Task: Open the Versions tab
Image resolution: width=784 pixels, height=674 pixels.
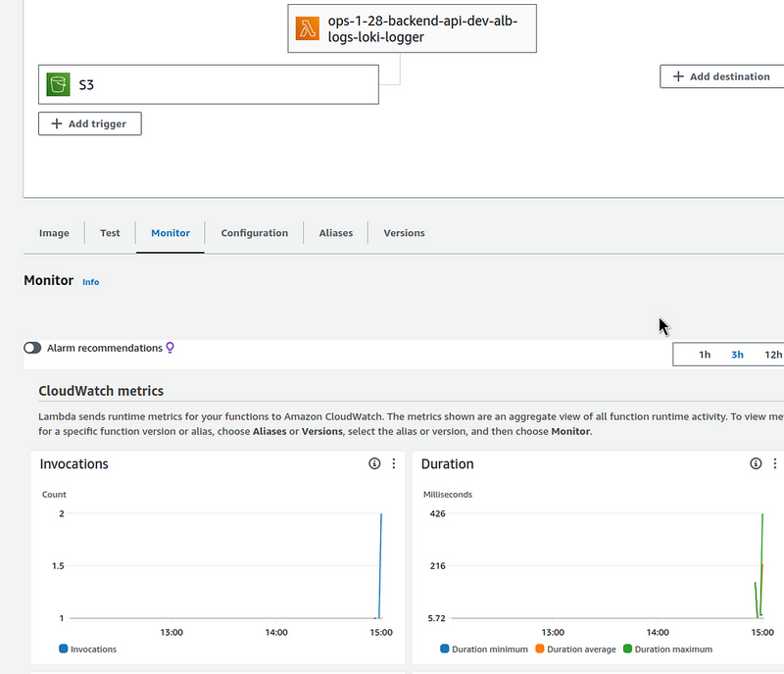Action: 404,233
